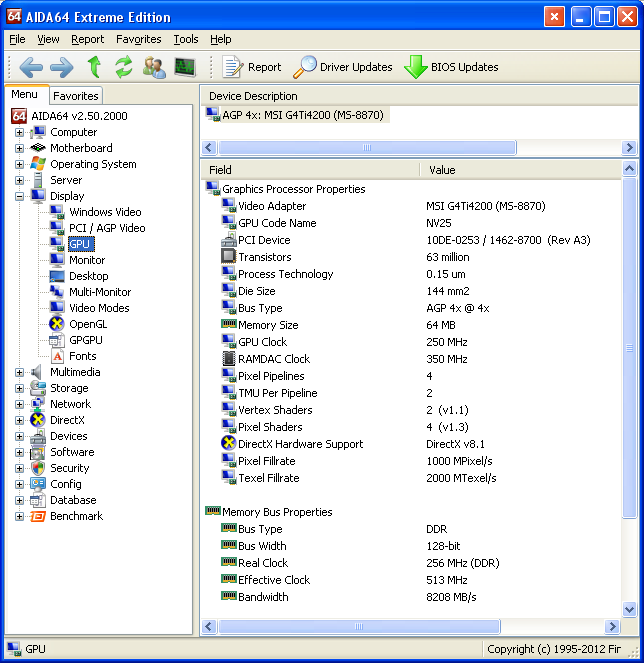644x663 pixels.
Task: Select AIDA64 v2.50.2000 root node
Action: [79, 116]
